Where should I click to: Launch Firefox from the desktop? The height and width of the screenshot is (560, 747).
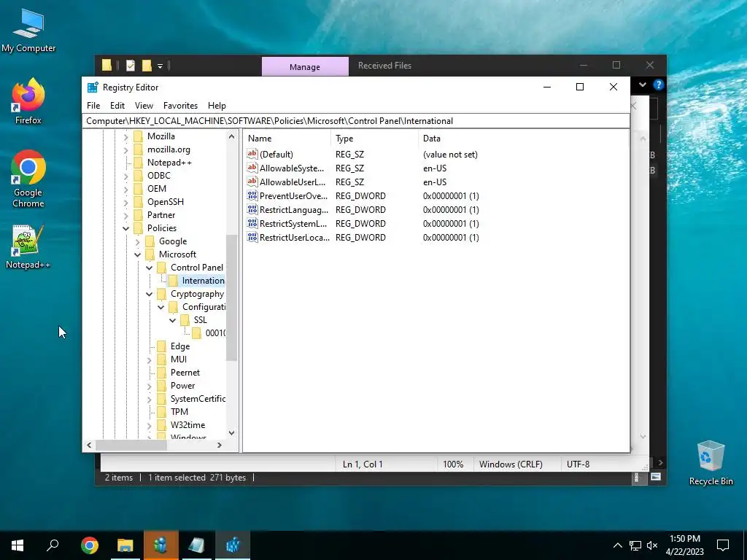coord(28,101)
